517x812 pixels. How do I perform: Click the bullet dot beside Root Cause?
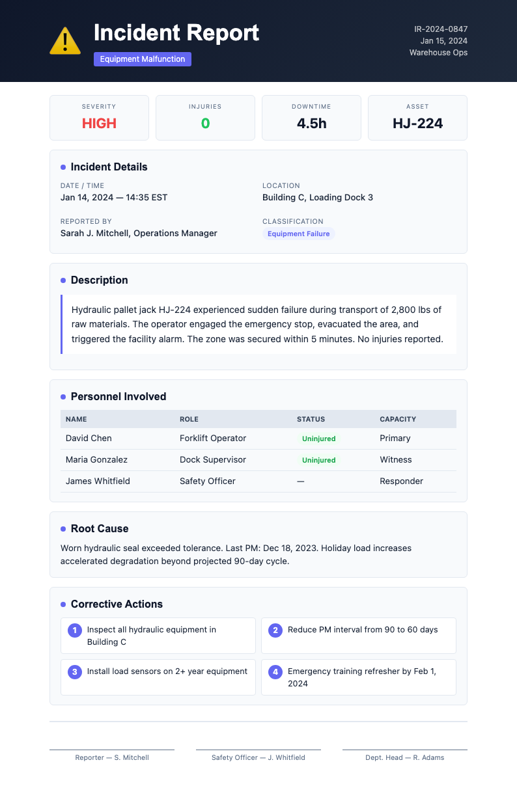63,529
